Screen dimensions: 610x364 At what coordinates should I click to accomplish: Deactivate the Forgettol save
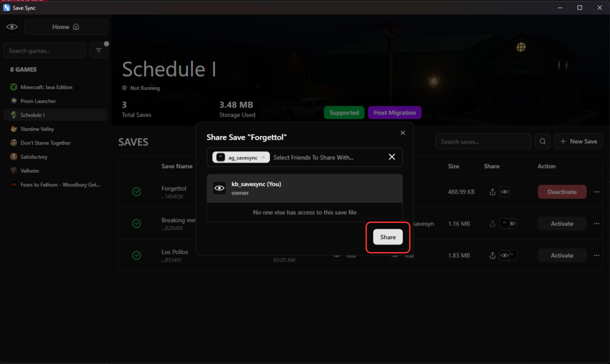point(562,192)
